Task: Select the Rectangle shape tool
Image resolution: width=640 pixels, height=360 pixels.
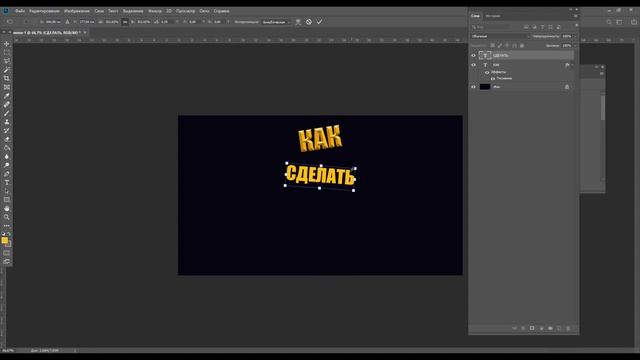Action: pos(7,200)
